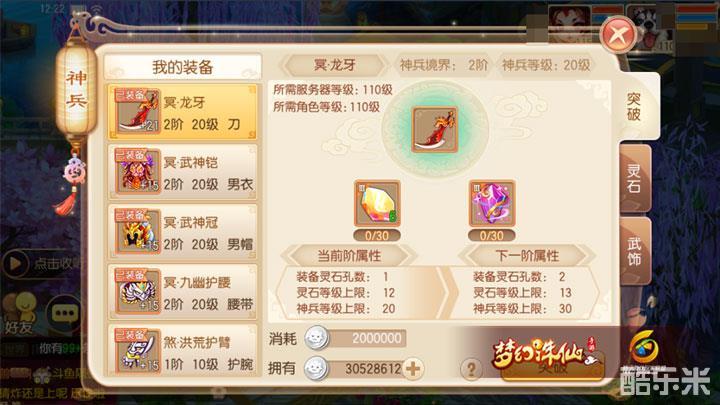Open the 突破 tab
The width and height of the screenshot is (720, 405).
tap(635, 107)
